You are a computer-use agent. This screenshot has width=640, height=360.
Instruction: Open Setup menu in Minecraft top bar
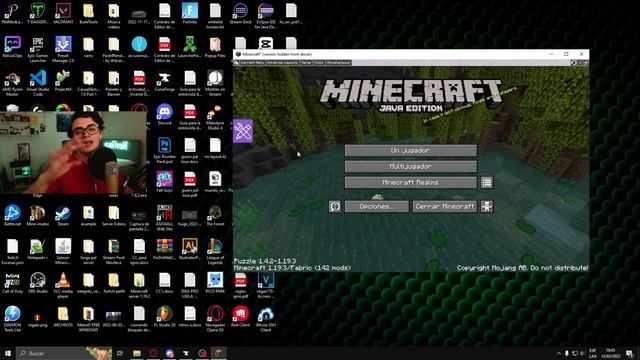tap(306, 62)
